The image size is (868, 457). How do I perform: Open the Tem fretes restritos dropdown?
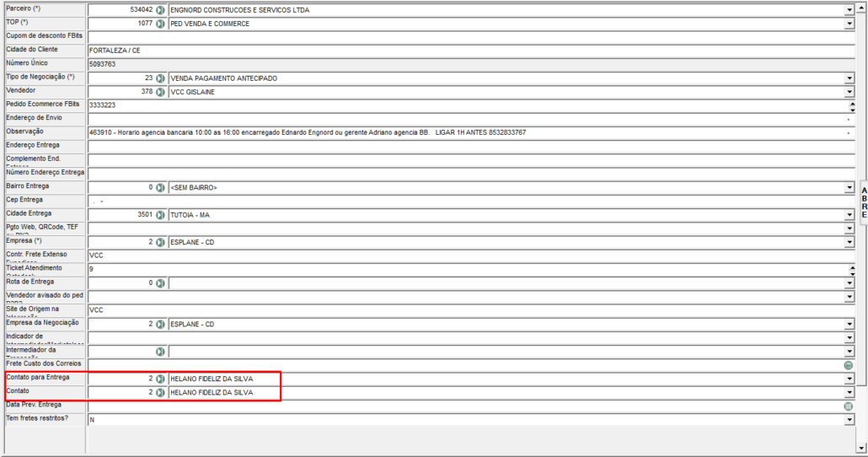tap(849, 419)
